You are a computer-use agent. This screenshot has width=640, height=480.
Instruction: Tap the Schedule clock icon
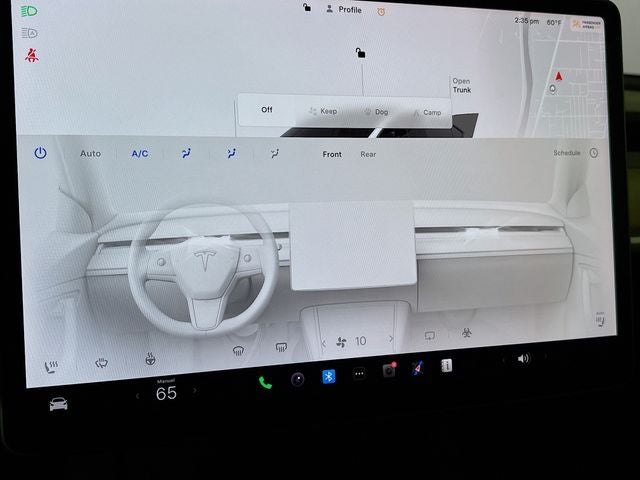coord(594,153)
